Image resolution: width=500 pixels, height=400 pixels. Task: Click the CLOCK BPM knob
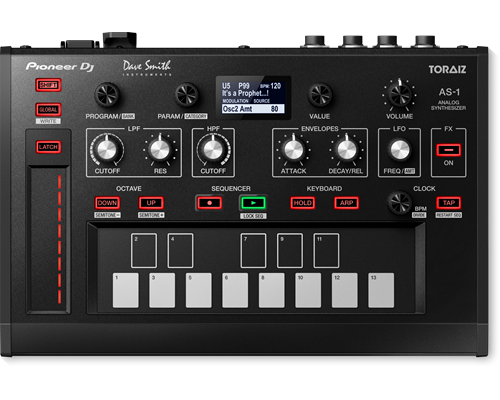(400, 203)
